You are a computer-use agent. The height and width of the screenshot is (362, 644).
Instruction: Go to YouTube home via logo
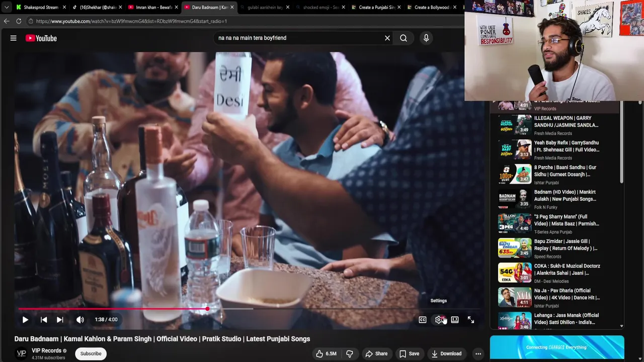(x=41, y=38)
